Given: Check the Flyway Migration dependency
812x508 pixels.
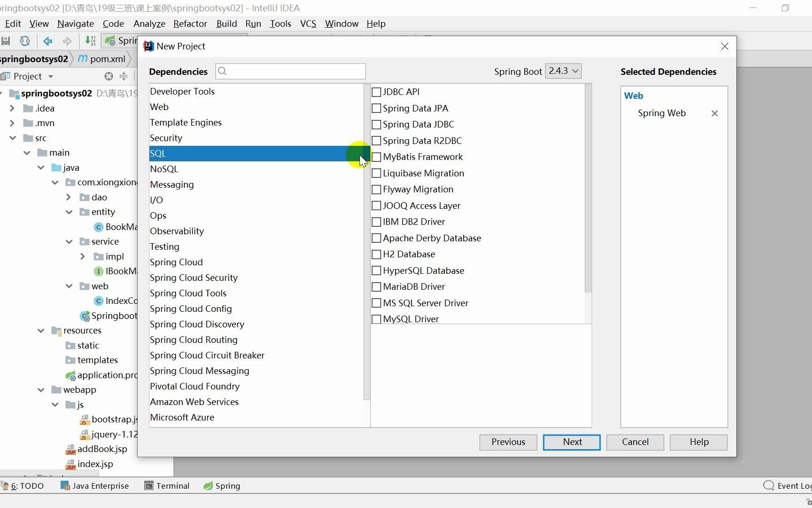Looking at the screenshot, I should pos(376,190).
